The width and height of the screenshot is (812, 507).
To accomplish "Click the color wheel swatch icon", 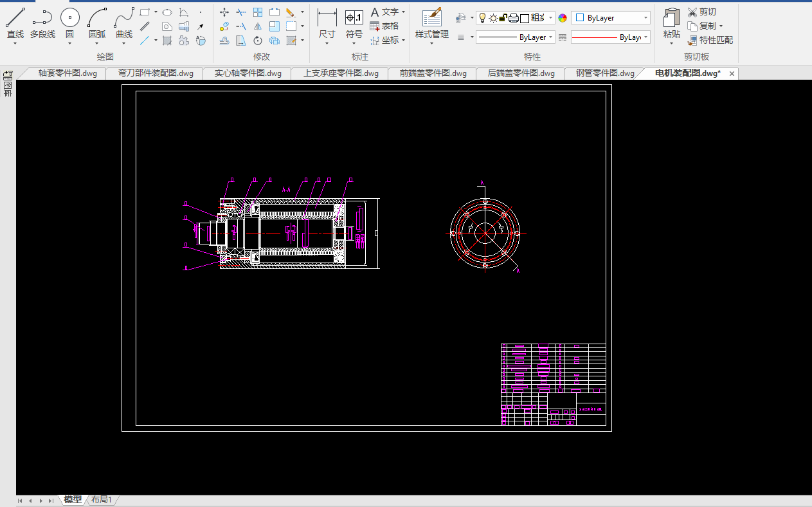I will click(563, 18).
